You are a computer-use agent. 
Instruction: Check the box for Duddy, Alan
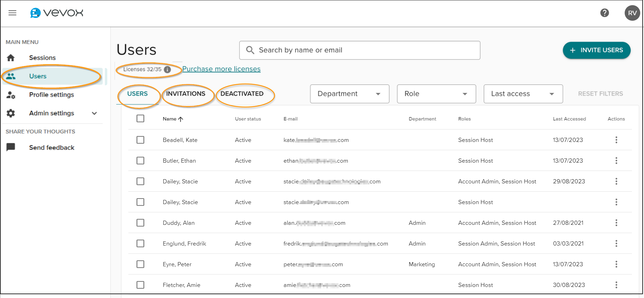[140, 223]
